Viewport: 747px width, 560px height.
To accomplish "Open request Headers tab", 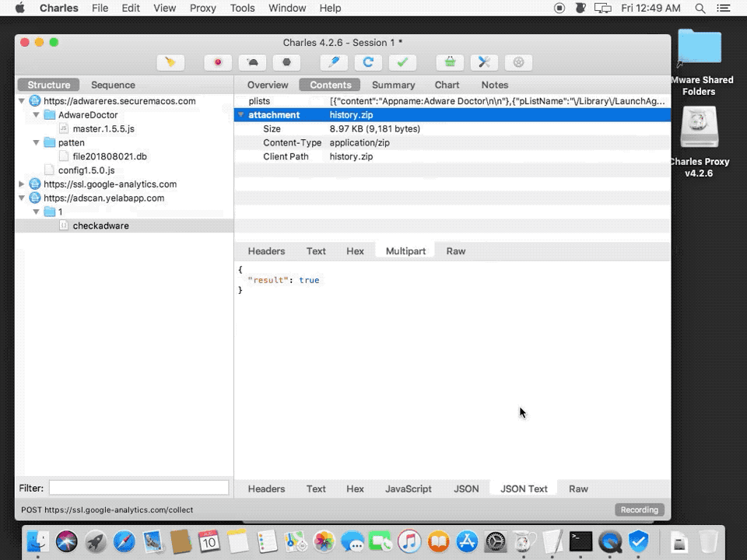I will (266, 251).
